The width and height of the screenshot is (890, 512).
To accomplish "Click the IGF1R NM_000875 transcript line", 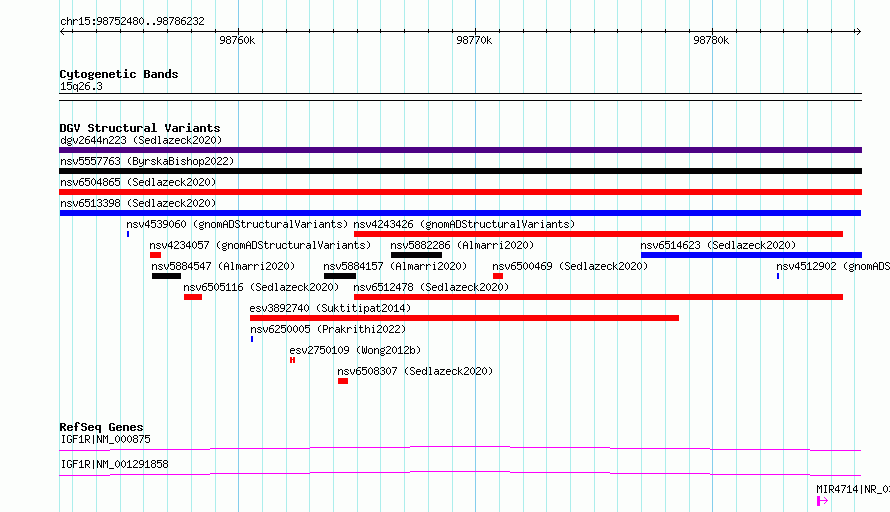I will [x=460, y=448].
